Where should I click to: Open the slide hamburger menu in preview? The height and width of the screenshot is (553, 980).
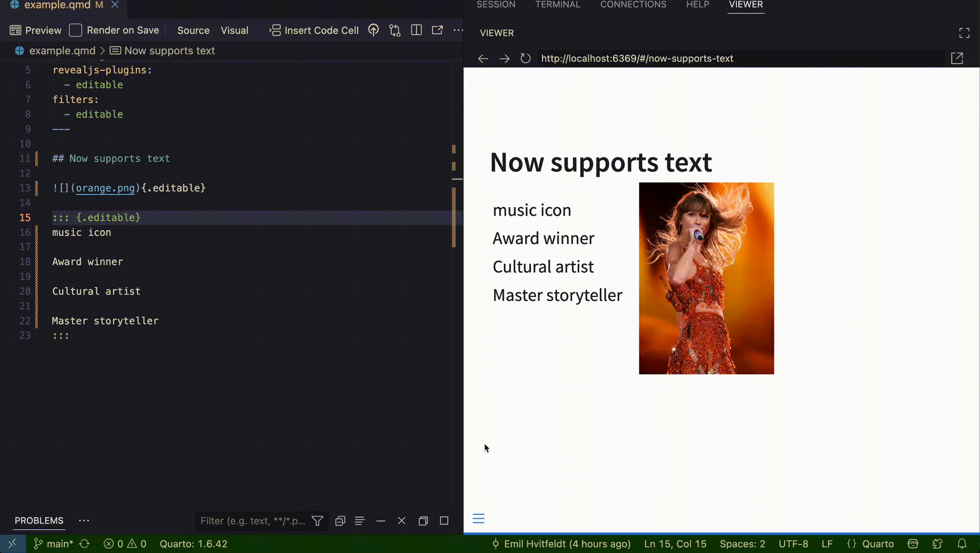479,518
